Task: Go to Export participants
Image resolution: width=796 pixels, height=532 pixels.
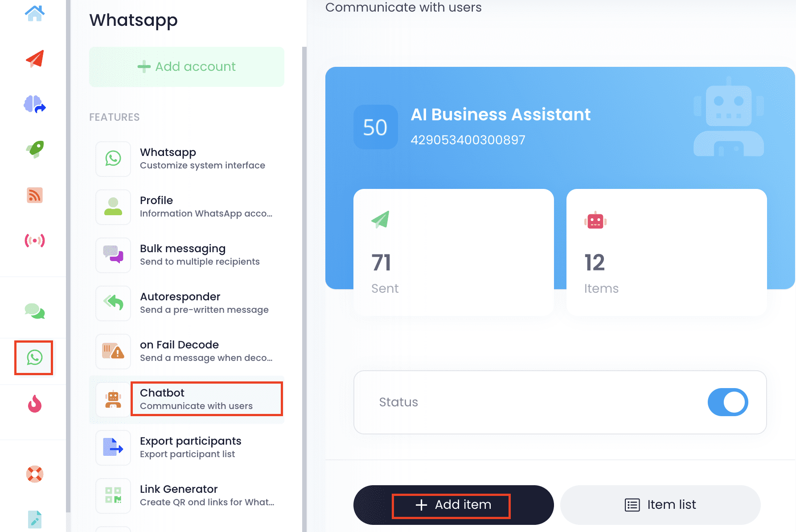Action: point(187,447)
